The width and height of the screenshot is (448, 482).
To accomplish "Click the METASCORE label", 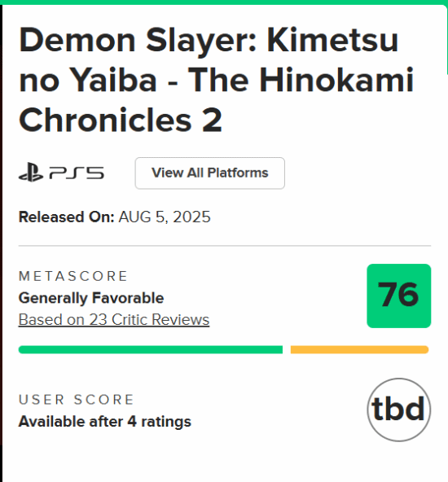I will tap(72, 276).
